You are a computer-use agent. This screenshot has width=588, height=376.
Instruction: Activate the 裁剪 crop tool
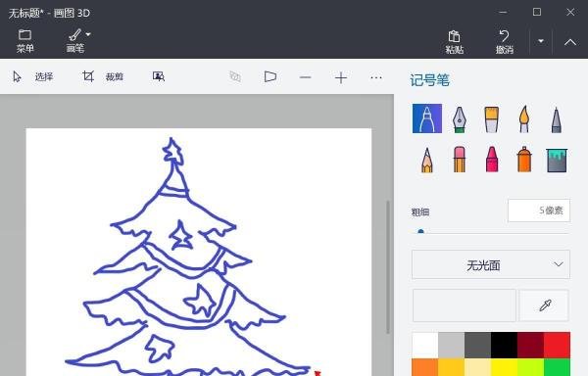pyautogui.click(x=103, y=76)
